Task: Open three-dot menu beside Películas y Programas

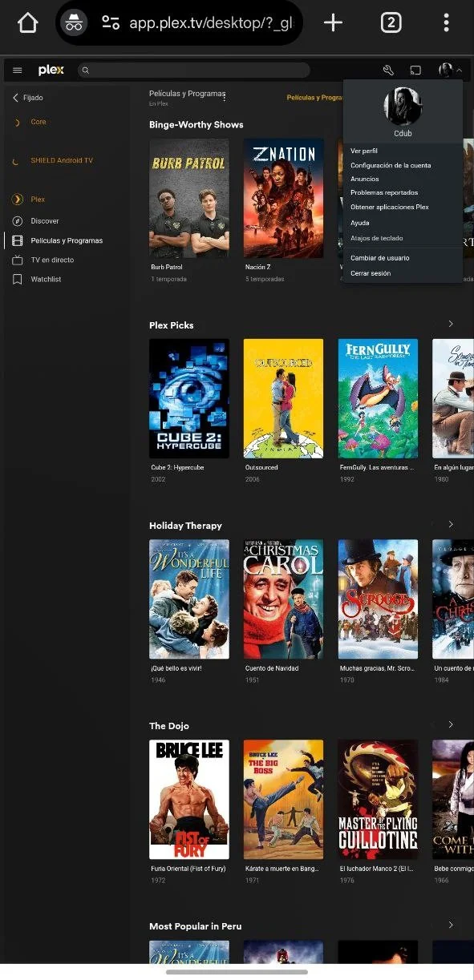Action: pos(224,97)
